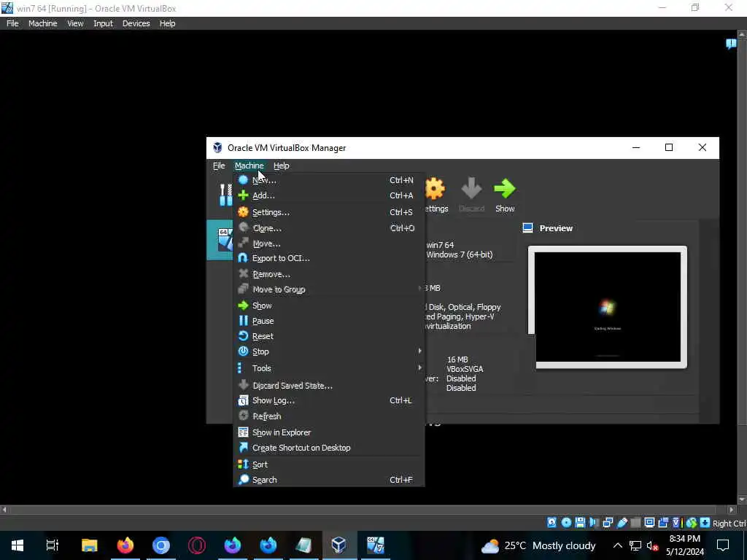This screenshot has width=747, height=560.
Task: Click grayed Discard Saved State... entry
Action: tap(329, 385)
